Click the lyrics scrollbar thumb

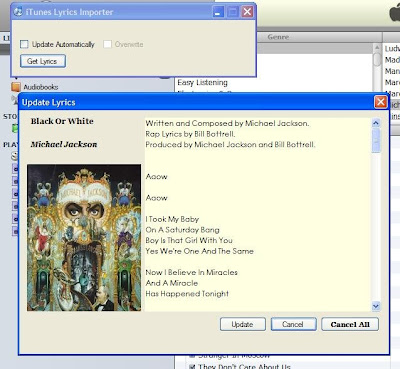tap(376, 141)
